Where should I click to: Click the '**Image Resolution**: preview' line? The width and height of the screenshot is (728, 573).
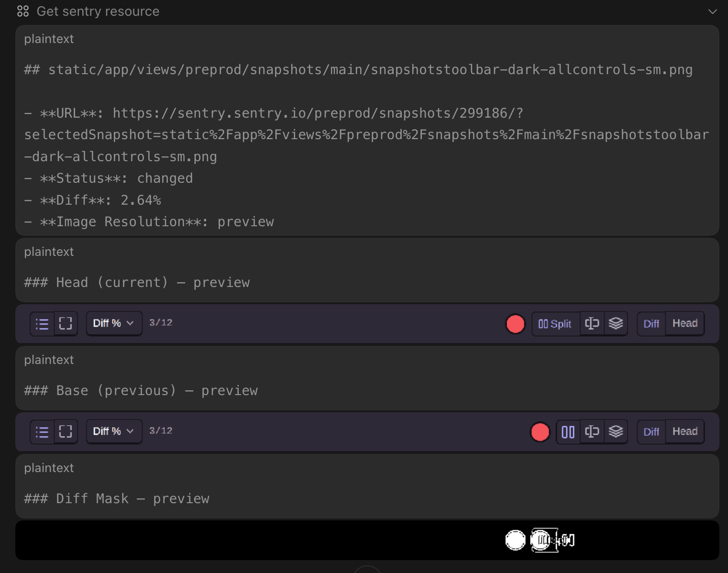pos(149,222)
